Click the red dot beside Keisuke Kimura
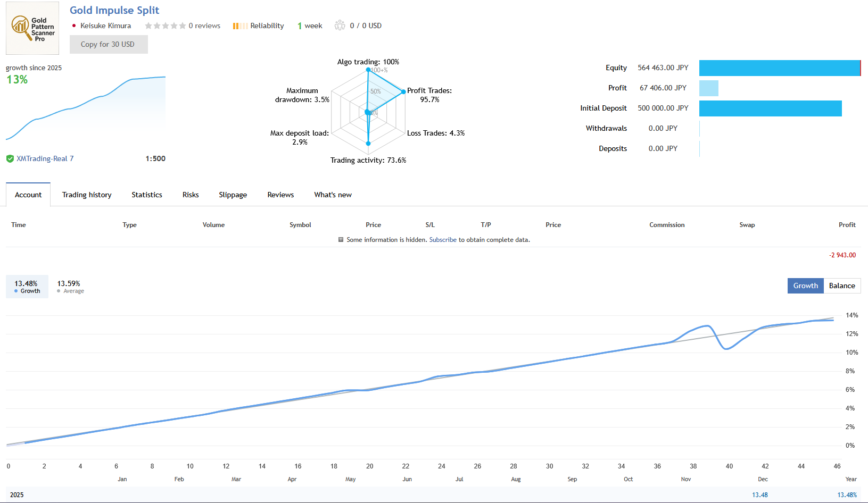Viewport: 868px width, 503px height. click(x=74, y=26)
